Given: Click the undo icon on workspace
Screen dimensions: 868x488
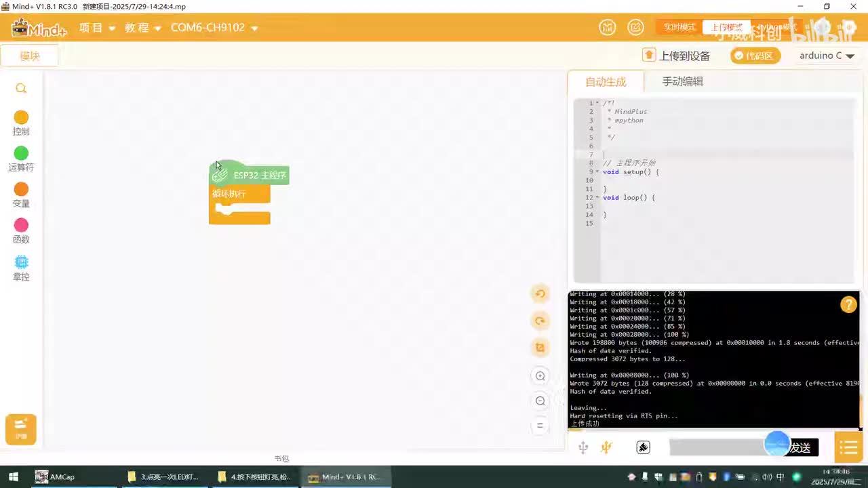Looking at the screenshot, I should 540,293.
